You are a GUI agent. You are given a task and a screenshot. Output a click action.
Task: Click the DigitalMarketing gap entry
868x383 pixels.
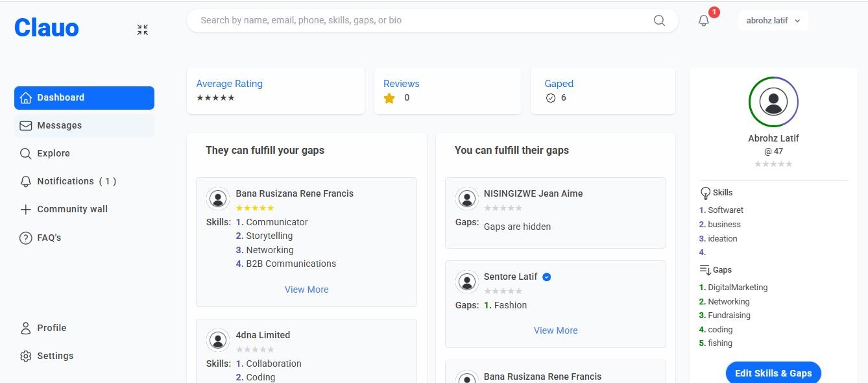click(738, 288)
